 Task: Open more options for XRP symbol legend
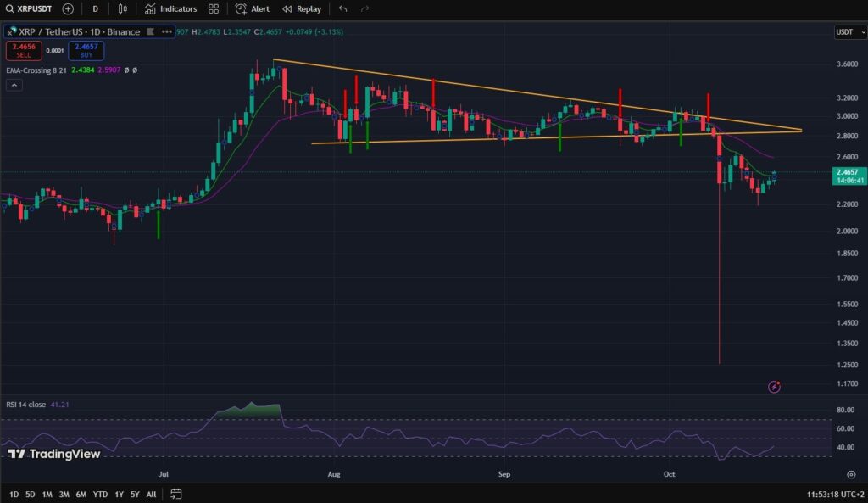click(x=167, y=31)
